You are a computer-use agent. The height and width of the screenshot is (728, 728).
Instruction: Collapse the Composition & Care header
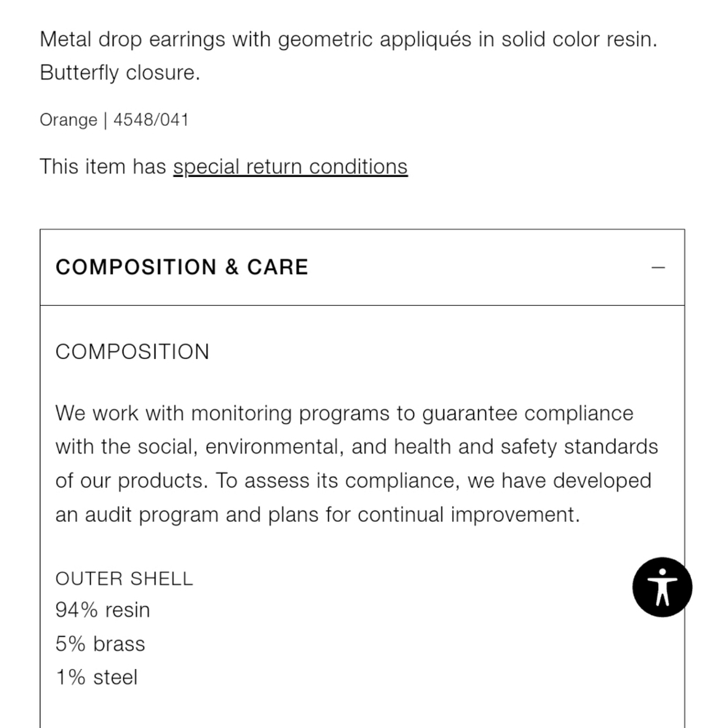[x=362, y=267]
